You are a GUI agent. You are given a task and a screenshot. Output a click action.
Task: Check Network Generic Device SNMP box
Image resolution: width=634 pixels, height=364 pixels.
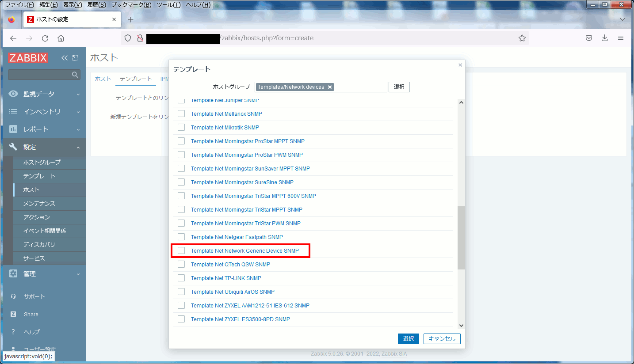pyautogui.click(x=181, y=250)
